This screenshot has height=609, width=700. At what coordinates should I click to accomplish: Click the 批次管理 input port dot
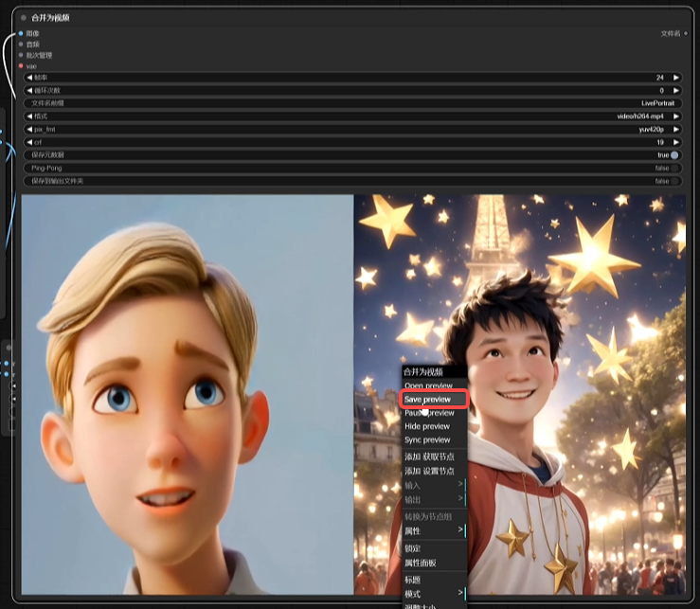pos(21,55)
